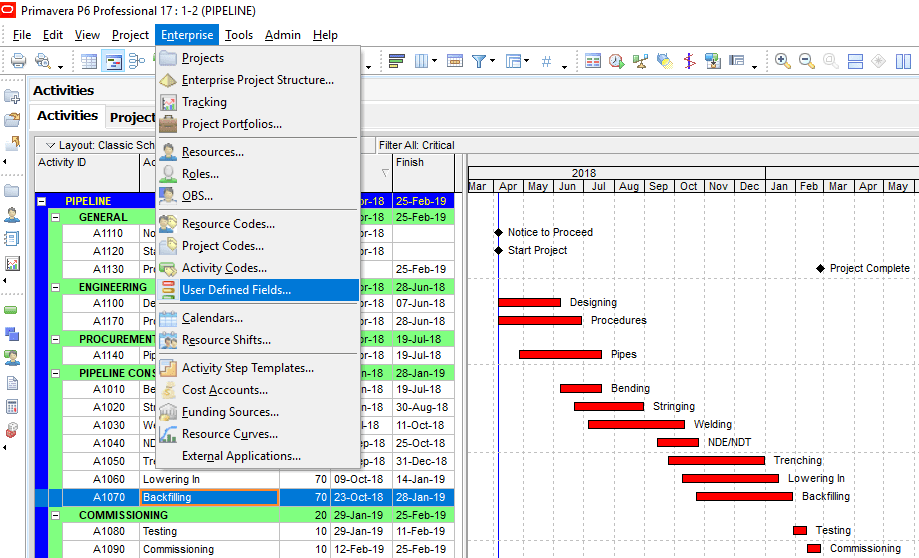Click the Store Period Performance icon

tap(712, 61)
